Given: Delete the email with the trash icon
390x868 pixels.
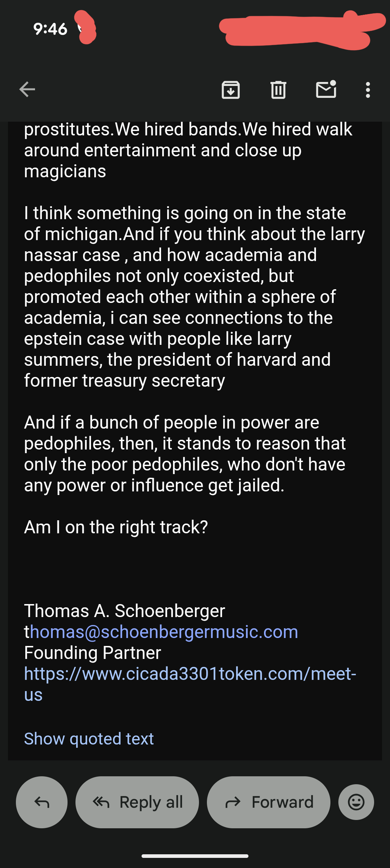Looking at the screenshot, I should (278, 90).
